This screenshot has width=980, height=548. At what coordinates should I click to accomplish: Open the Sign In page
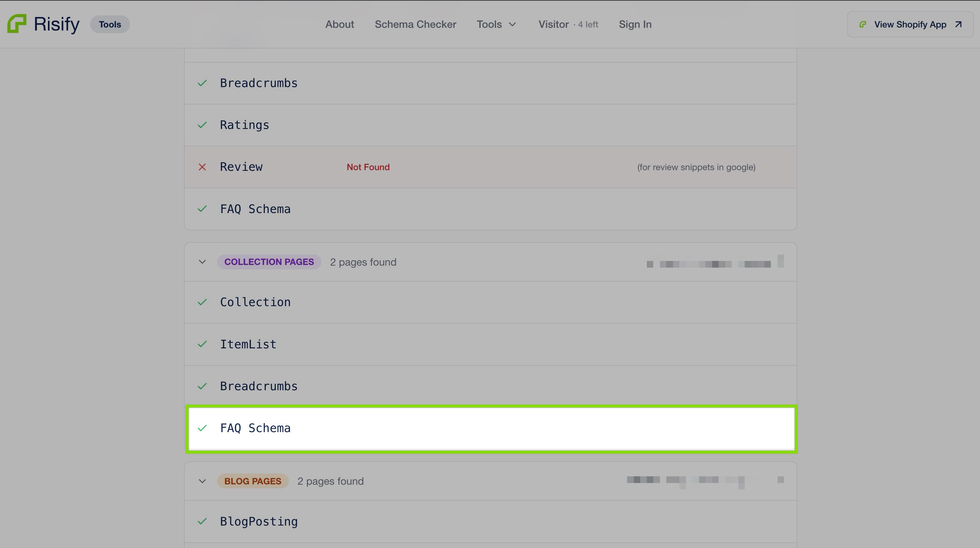tap(635, 24)
